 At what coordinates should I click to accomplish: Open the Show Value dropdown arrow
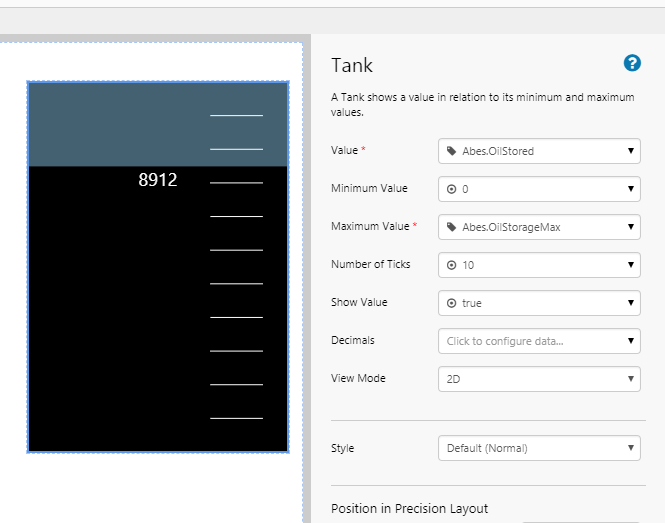pos(631,303)
